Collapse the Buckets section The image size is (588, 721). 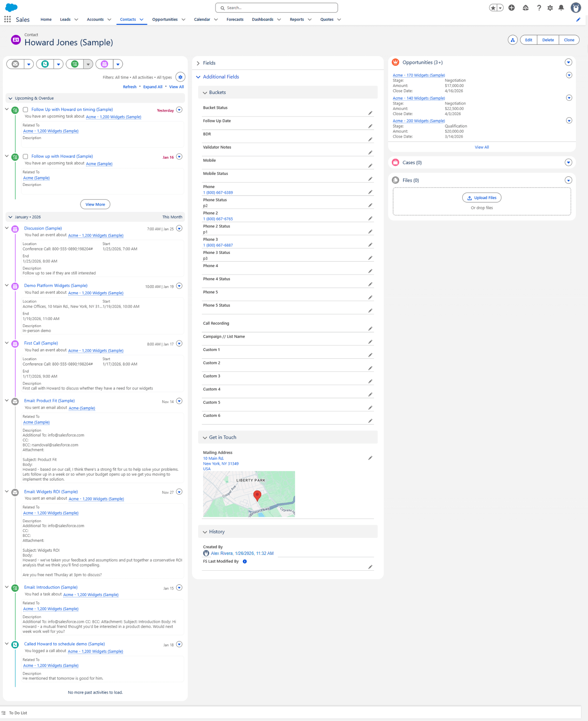[x=288, y=93]
